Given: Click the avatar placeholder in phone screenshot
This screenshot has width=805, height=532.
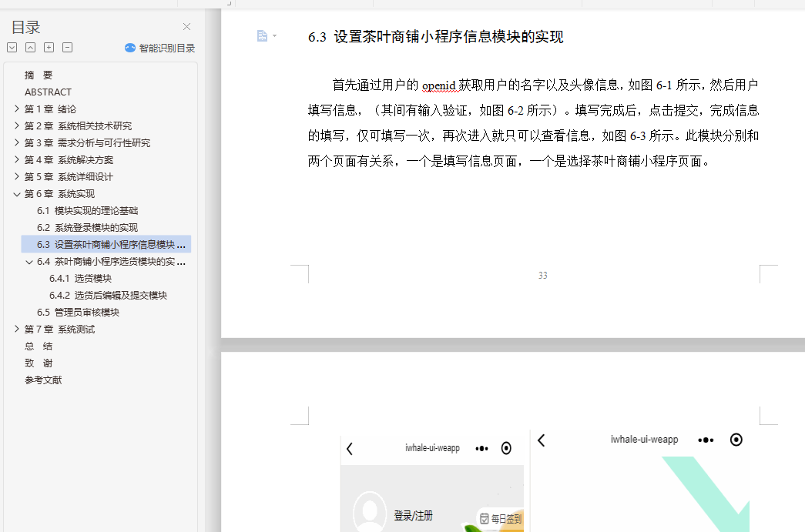Looking at the screenshot, I should pyautogui.click(x=370, y=511).
